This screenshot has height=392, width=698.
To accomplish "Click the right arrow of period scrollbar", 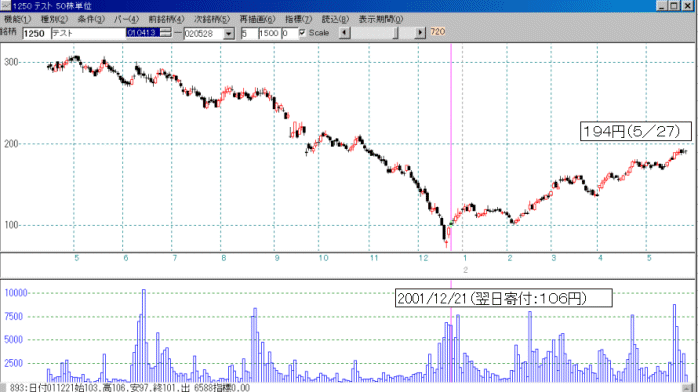I will (420, 33).
